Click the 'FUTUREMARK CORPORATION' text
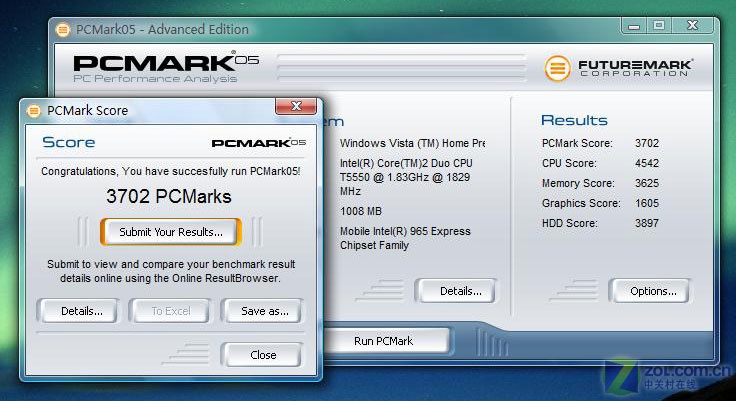This screenshot has width=736, height=401. click(635, 68)
